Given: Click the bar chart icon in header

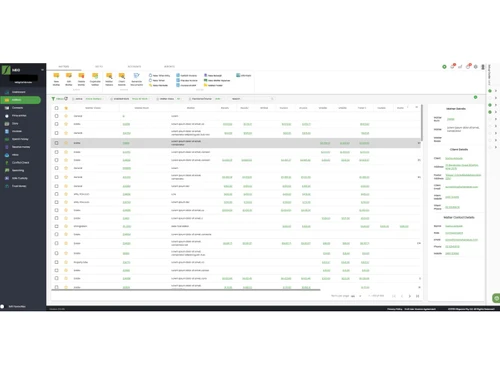Looking at the screenshot, I should coord(460,67).
